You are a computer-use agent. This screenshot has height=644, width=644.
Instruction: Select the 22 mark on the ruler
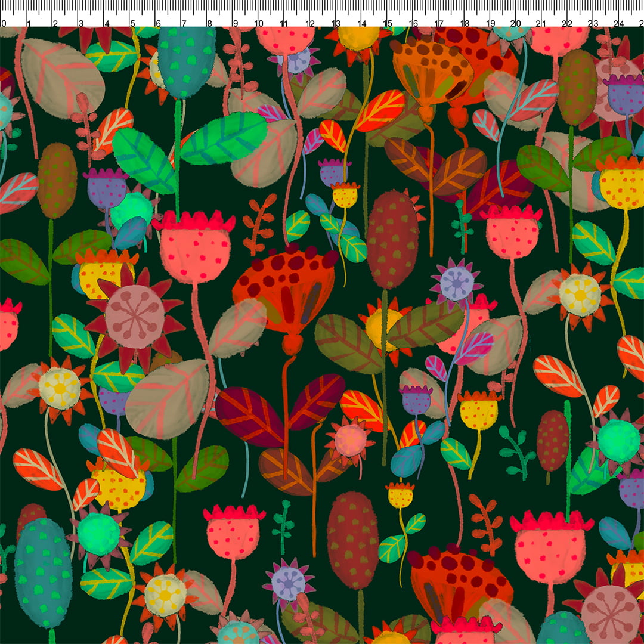click(x=567, y=23)
